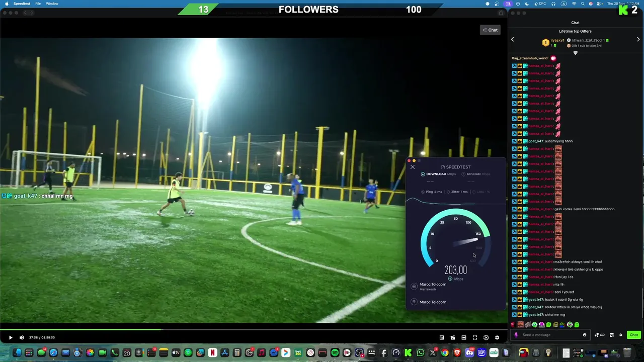This screenshot has height=362, width=644.
Task: Open App Store from the dock
Action: (x=225, y=353)
